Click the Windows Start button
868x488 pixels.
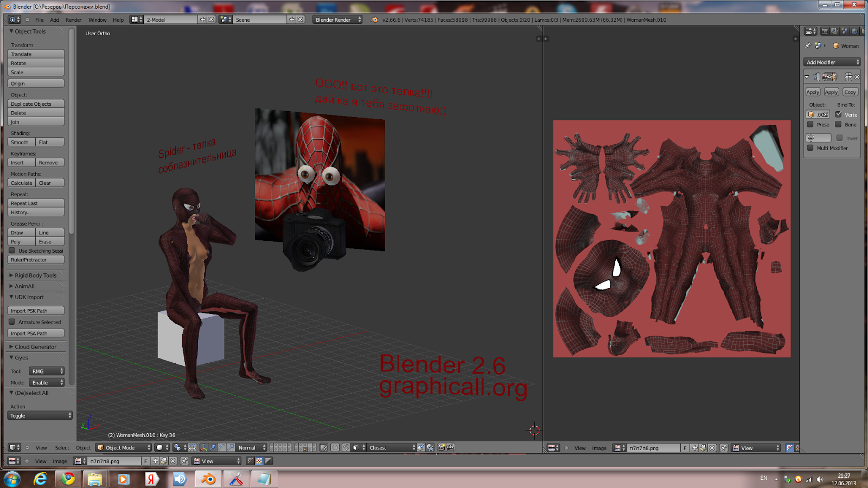[12, 479]
